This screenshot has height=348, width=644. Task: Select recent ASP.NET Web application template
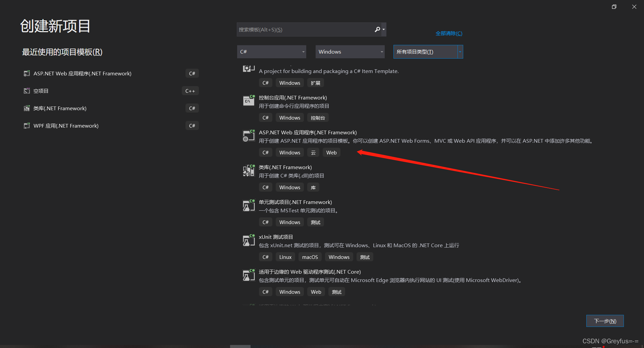click(111, 73)
